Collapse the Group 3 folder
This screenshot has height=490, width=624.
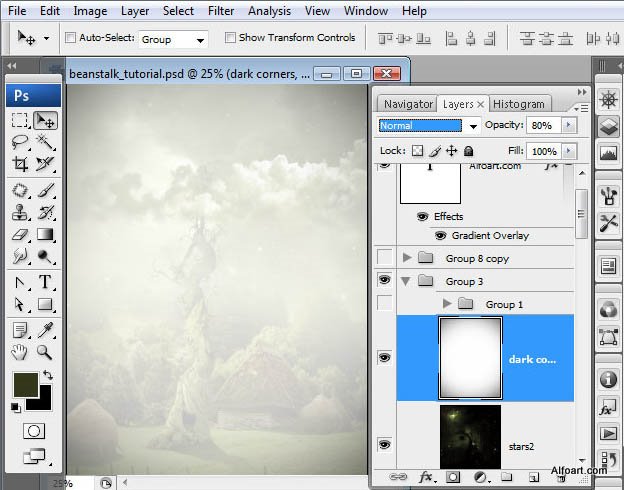point(407,281)
